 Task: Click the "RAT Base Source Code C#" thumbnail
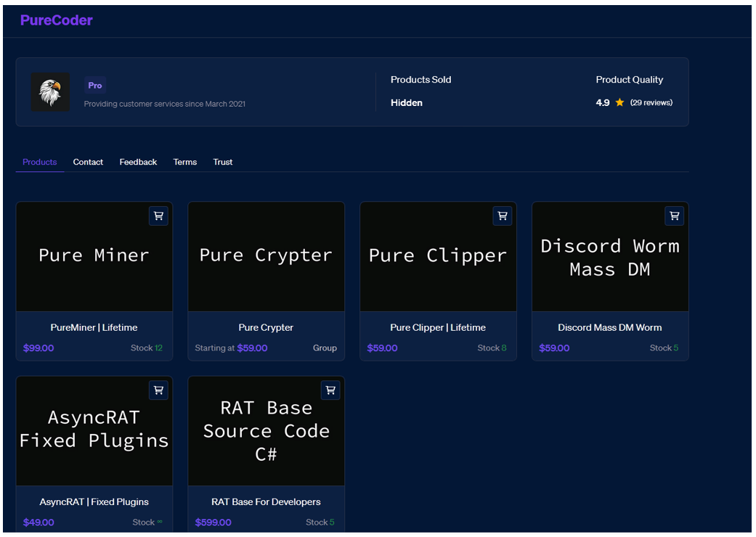266,431
